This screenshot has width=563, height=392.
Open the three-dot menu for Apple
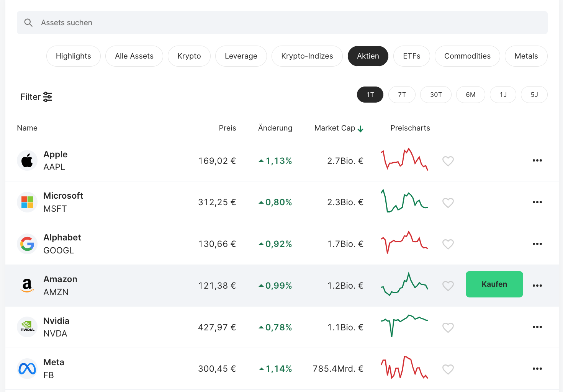point(537,160)
